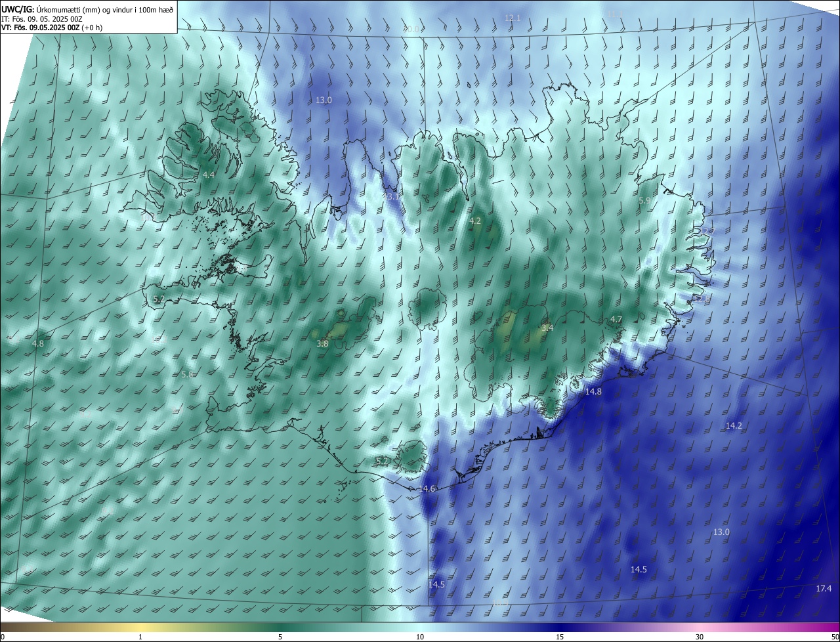Select the 14.6 value at the coast

click(427, 488)
